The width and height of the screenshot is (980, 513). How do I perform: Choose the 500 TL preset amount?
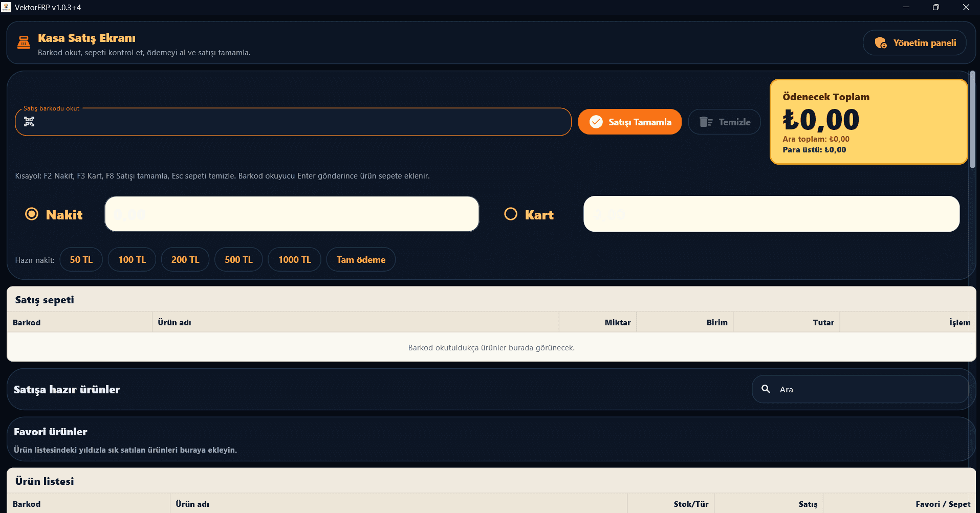pos(238,259)
